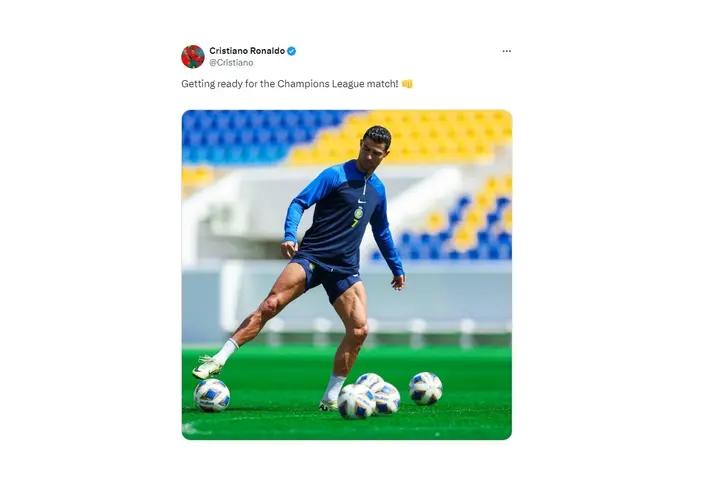
Task: Click the tweet text about Champions League
Action: coord(290,84)
